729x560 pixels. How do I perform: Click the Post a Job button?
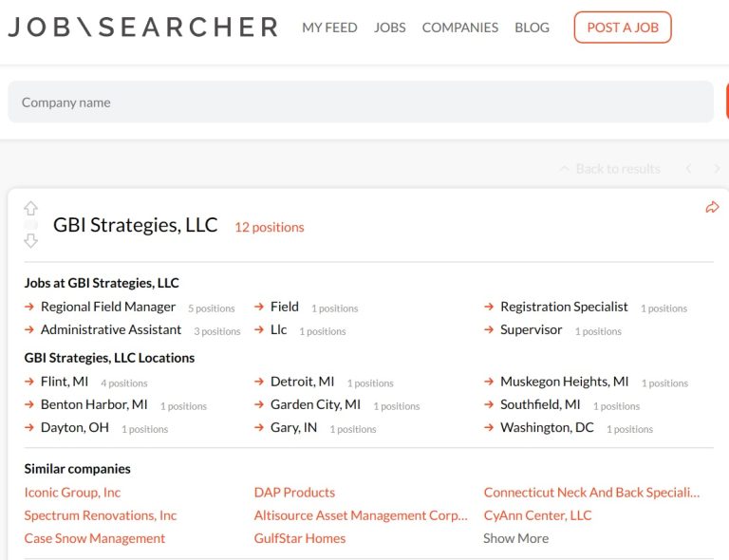(x=623, y=28)
